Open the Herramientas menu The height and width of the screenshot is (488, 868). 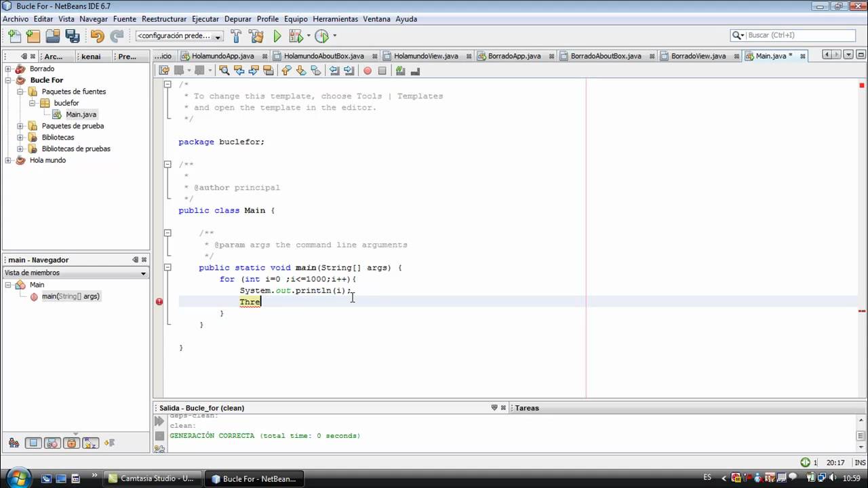point(336,19)
